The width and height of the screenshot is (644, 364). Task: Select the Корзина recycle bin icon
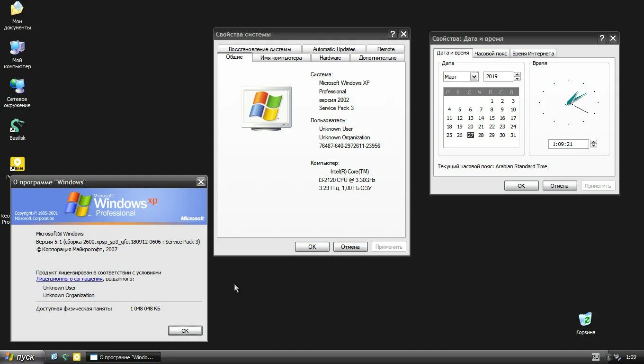585,323
